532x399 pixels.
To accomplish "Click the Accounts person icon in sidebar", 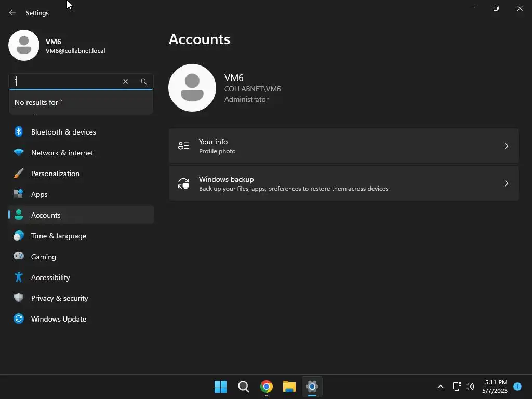I will 19,215.
